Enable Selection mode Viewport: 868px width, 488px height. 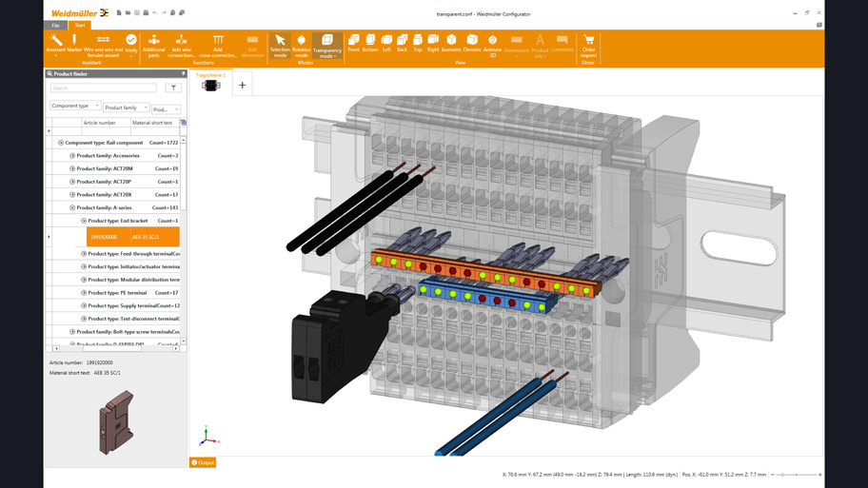[x=280, y=45]
